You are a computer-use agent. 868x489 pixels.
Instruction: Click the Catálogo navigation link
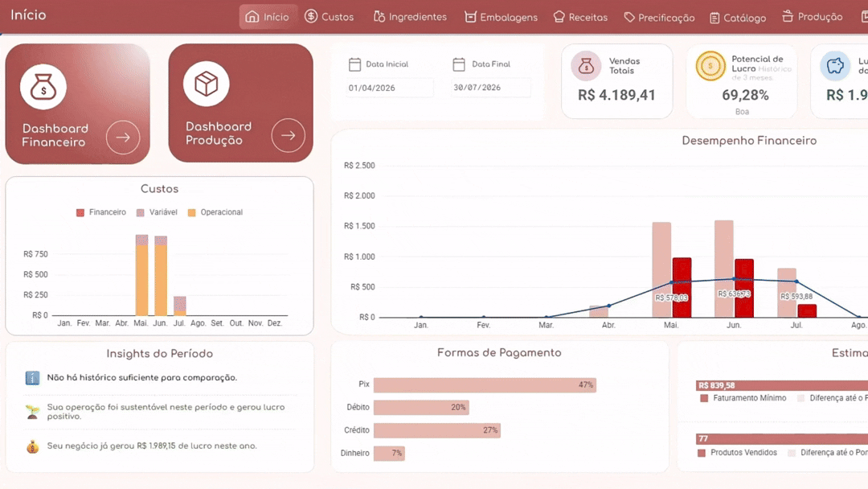click(x=737, y=18)
